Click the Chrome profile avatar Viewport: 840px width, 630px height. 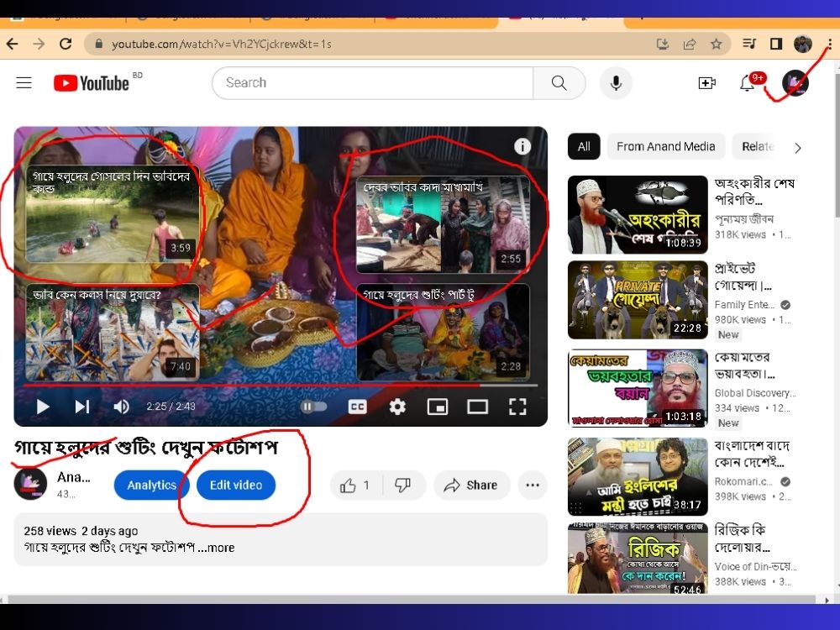[x=802, y=44]
